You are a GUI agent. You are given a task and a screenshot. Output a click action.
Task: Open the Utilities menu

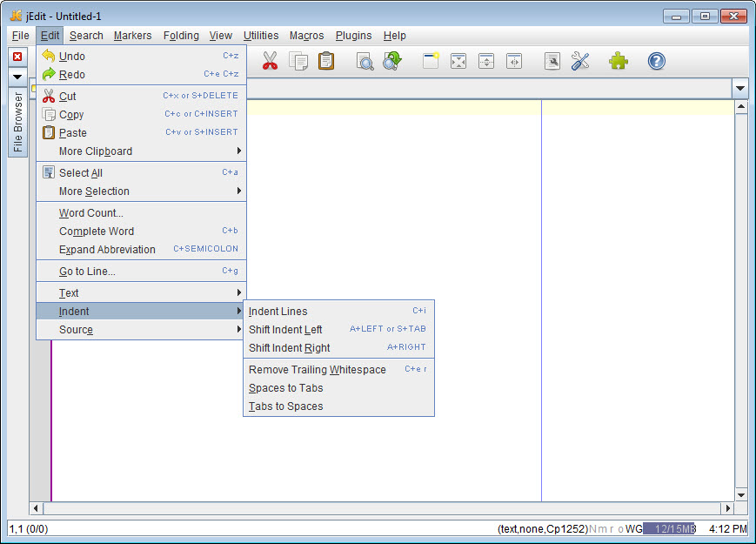261,36
